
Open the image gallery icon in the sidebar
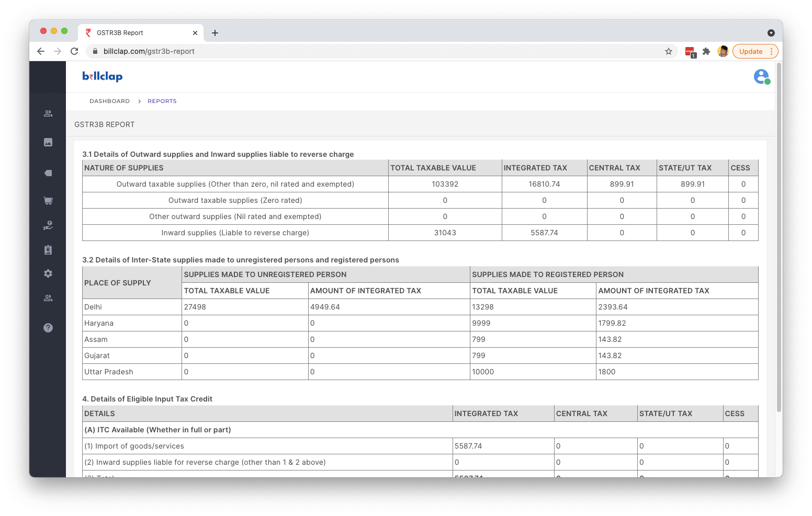[x=48, y=142]
